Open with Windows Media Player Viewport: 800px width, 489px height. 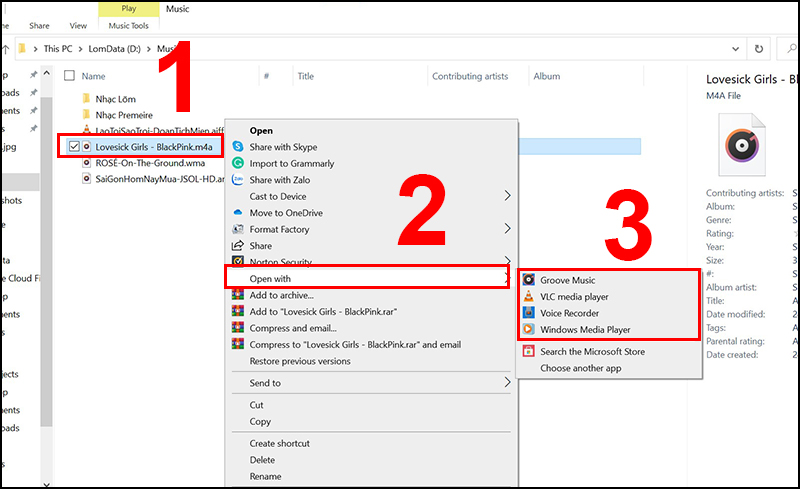pyautogui.click(x=585, y=329)
